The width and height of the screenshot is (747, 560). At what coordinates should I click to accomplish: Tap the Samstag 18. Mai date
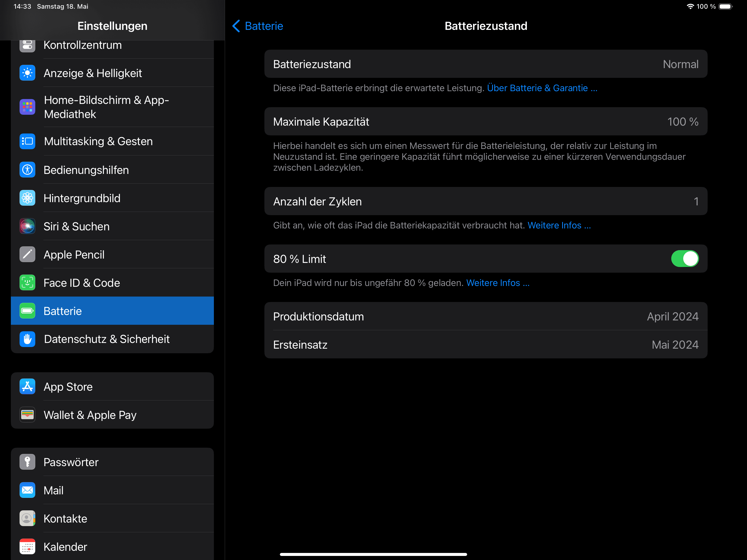point(62,7)
